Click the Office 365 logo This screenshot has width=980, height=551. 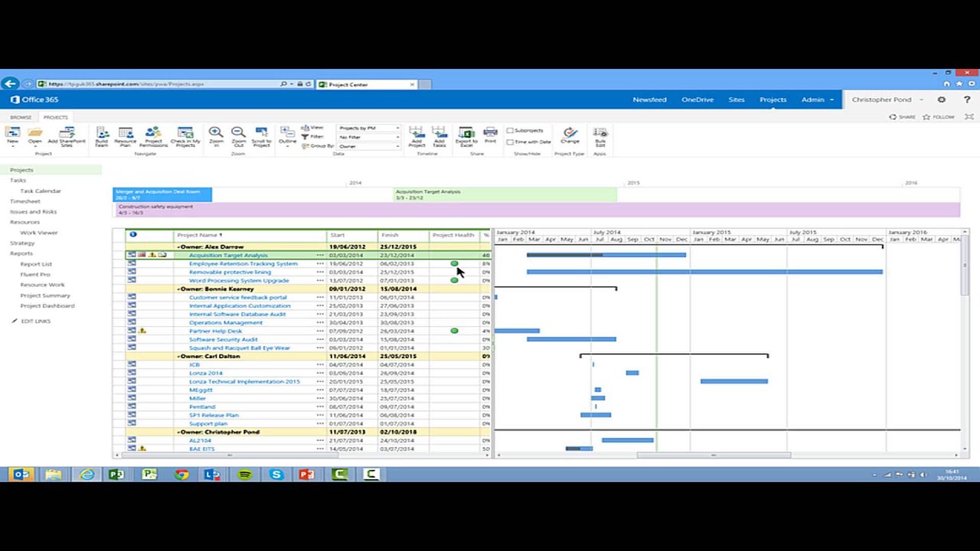tap(35, 99)
